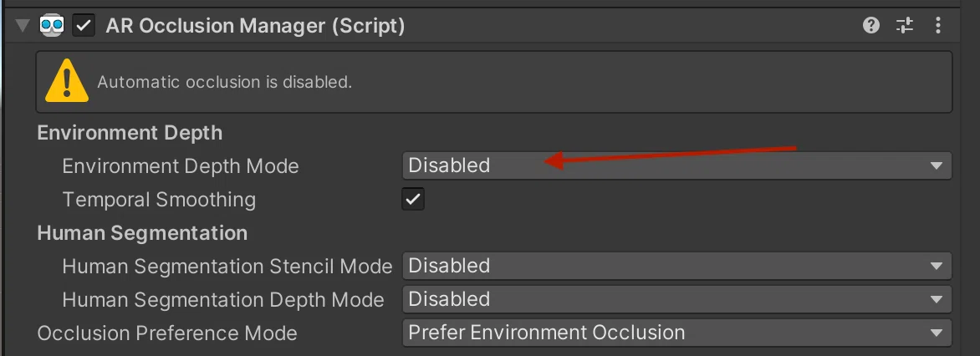Open Human Segmentation Stencil Mode dropdown
Image resolution: width=980 pixels, height=356 pixels.
(x=676, y=266)
